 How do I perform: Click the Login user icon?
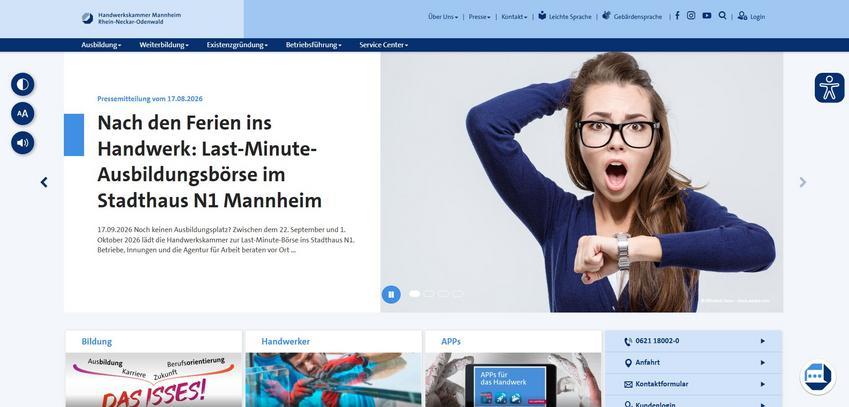click(x=742, y=16)
